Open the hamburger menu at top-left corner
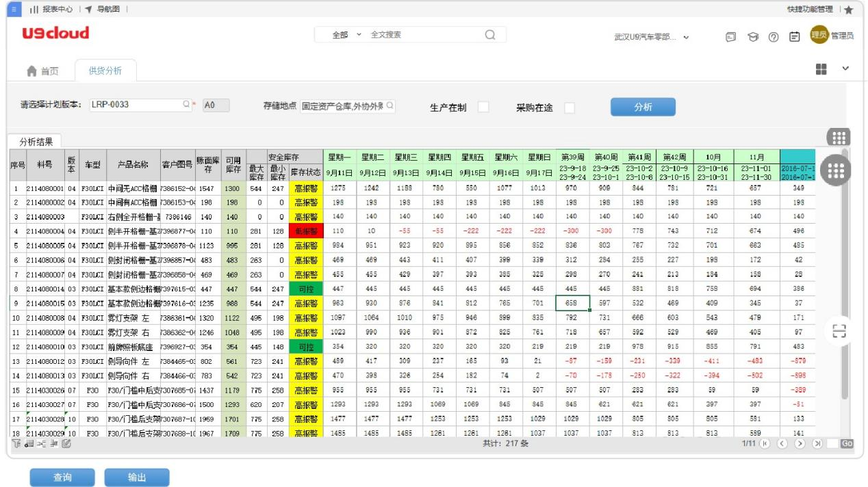Image resolution: width=868 pixels, height=487 pixels. tap(14, 9)
